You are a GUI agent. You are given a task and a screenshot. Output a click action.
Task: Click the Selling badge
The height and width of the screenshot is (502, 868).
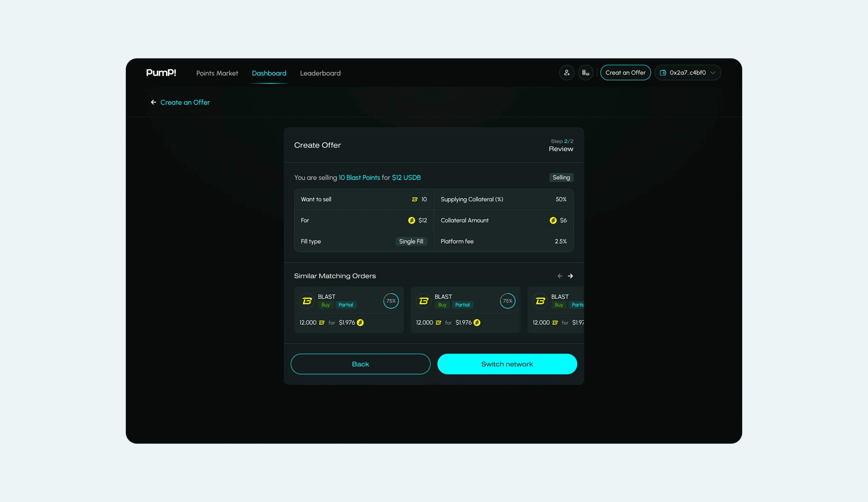point(561,178)
